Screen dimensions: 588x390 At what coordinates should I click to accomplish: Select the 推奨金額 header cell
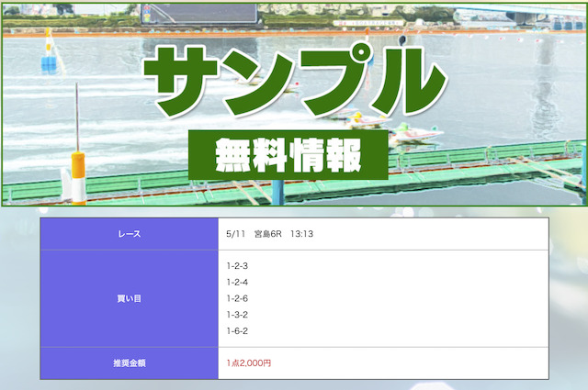pyautogui.click(x=129, y=363)
